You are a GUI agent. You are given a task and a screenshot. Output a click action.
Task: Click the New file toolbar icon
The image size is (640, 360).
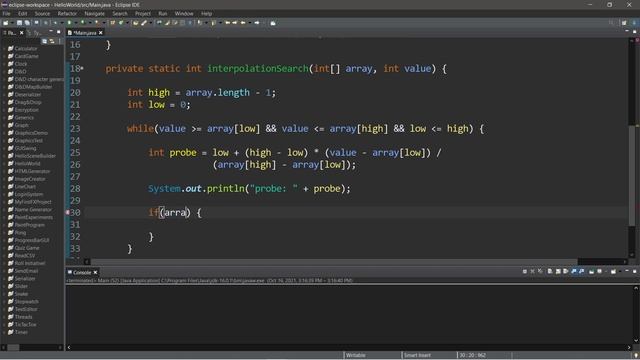(x=5, y=23)
